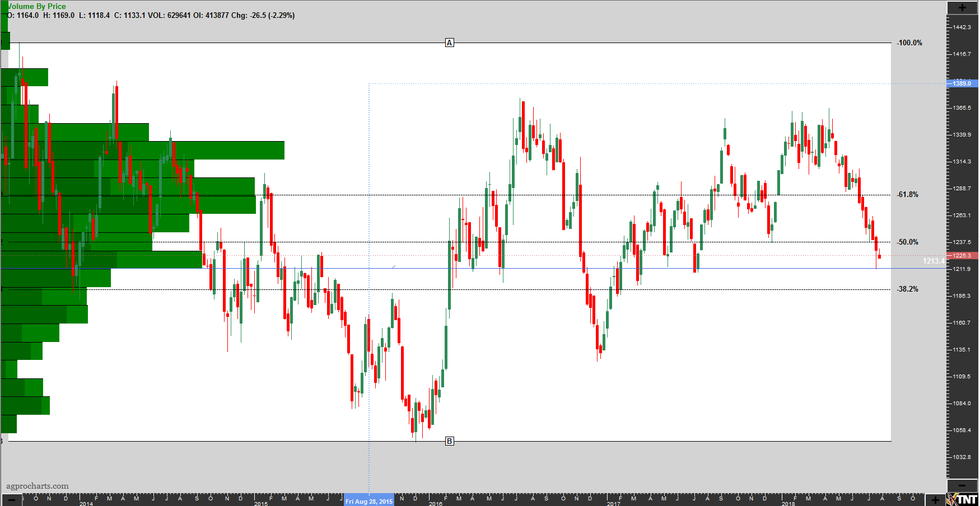Click the 1416.7 price axis value
Image resolution: width=980 pixels, height=506 pixels.
[x=962, y=54]
